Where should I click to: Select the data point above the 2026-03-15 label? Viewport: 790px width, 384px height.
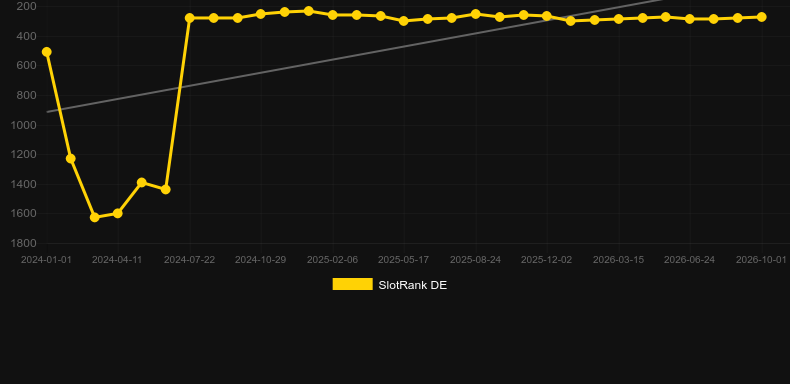(x=619, y=19)
